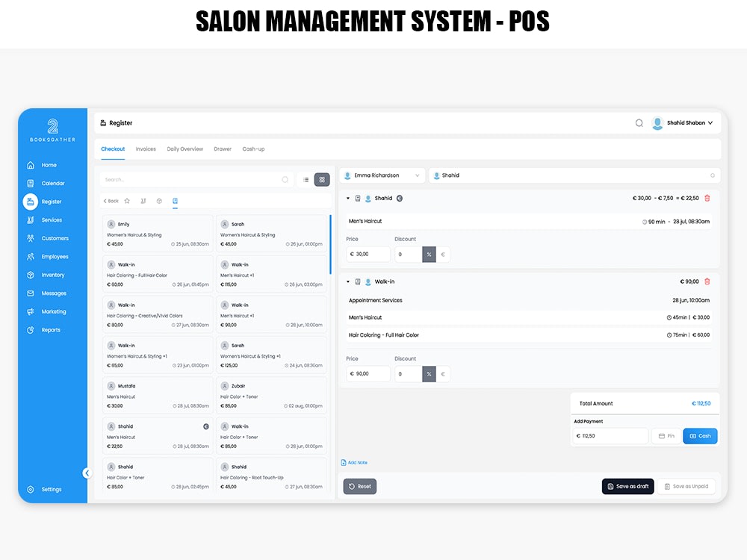Click the Register sidebar icon
This screenshot has height=560, width=747.
click(31, 202)
